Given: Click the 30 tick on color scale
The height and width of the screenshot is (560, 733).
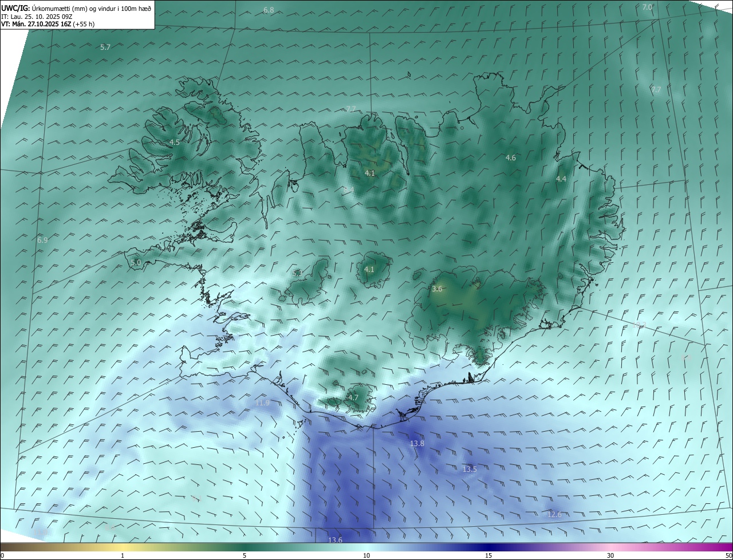Looking at the screenshot, I should coord(610,555).
